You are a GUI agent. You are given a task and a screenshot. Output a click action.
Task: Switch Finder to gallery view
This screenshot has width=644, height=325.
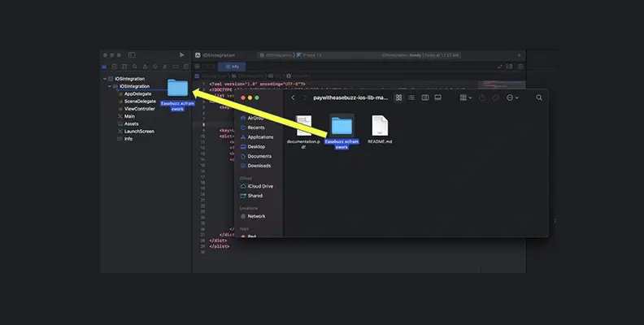point(437,97)
